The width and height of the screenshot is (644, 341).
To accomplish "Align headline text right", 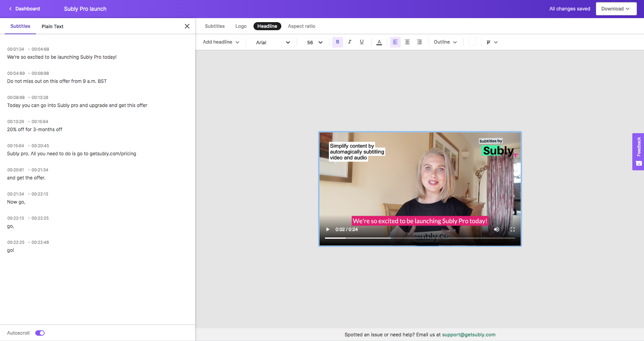I will point(419,42).
